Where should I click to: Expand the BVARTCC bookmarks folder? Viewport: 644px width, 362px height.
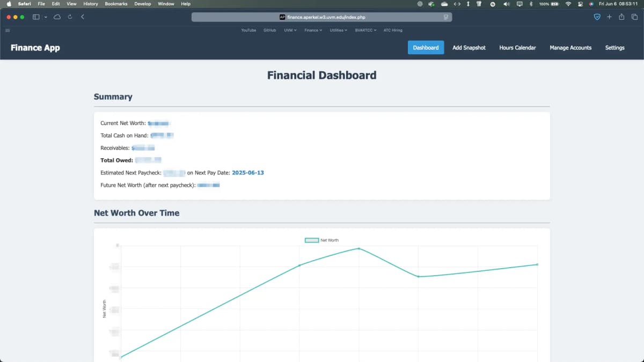(x=365, y=31)
